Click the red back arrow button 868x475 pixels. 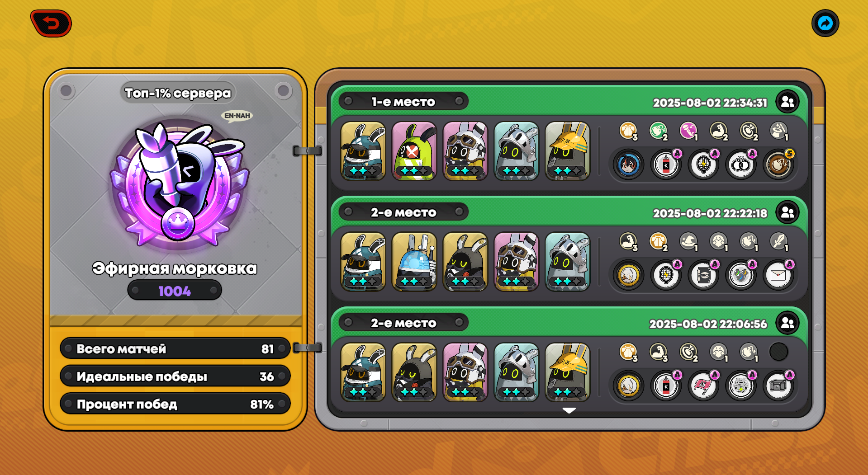click(51, 24)
